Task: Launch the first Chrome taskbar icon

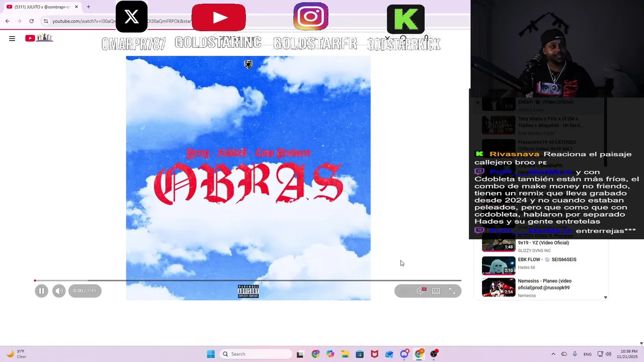Action: pos(315,354)
